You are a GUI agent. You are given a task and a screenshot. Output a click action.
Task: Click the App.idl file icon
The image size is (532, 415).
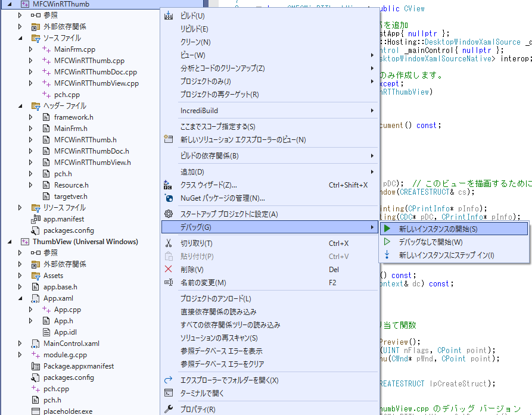coord(46,332)
